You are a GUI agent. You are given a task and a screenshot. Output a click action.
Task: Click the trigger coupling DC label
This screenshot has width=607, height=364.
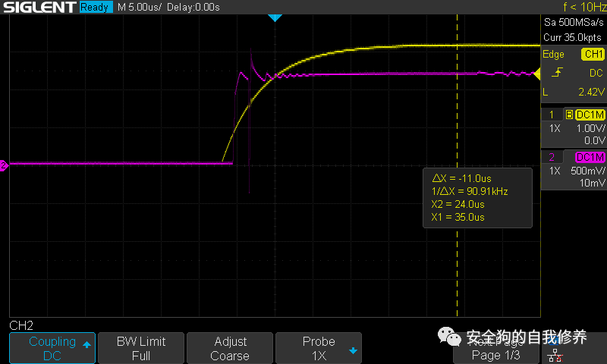[596, 73]
